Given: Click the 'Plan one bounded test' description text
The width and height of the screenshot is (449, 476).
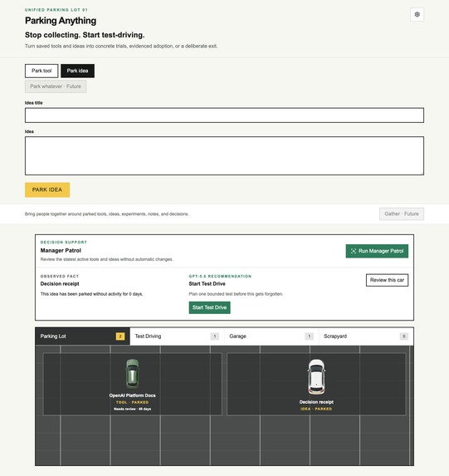Looking at the screenshot, I should tap(236, 294).
